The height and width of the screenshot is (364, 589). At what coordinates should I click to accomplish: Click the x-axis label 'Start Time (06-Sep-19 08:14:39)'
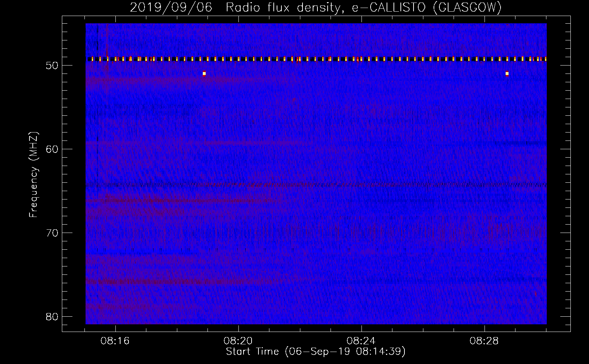316,352
